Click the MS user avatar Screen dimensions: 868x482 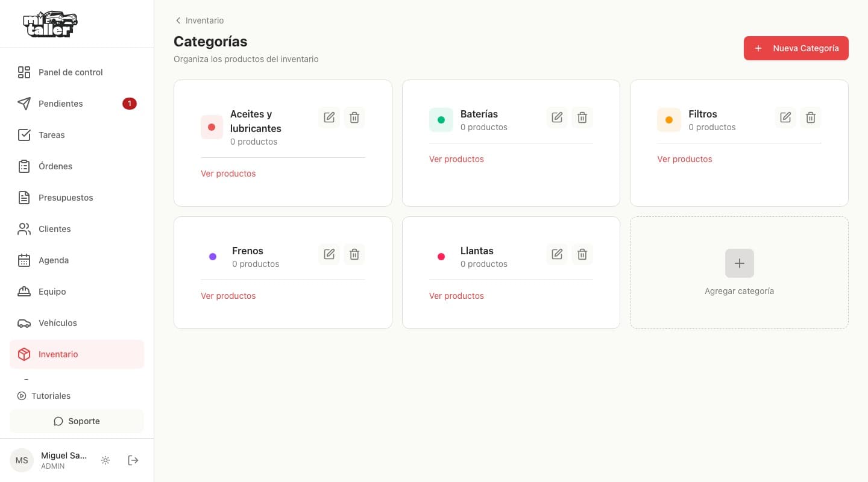22,460
